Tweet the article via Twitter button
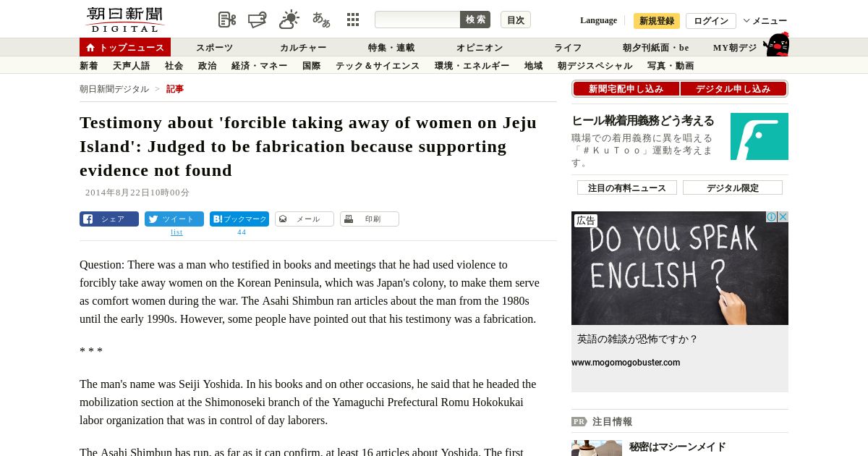Screen dimensions: 868x456 click(174, 219)
